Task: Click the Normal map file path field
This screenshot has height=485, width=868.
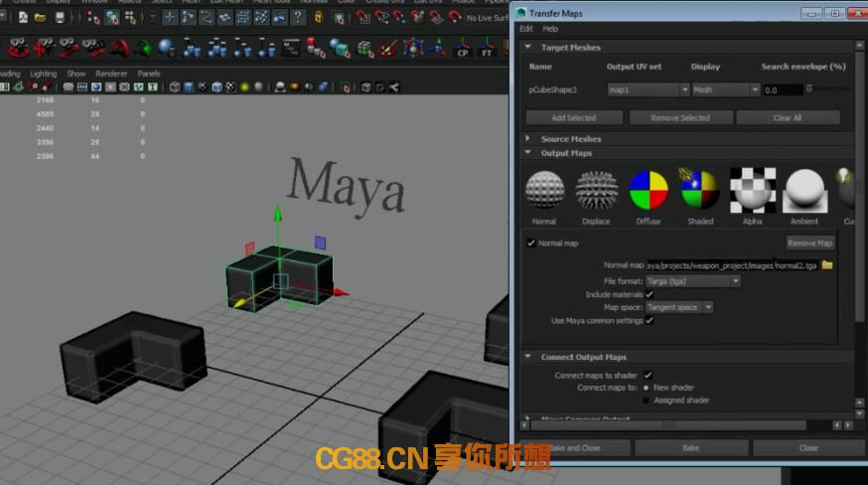Action: [732, 265]
